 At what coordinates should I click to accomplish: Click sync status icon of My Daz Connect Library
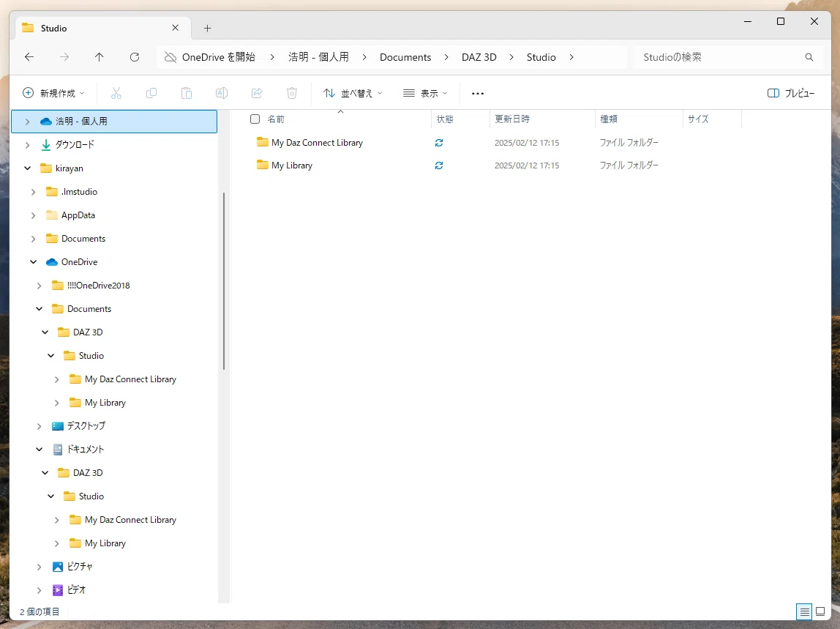[439, 143]
